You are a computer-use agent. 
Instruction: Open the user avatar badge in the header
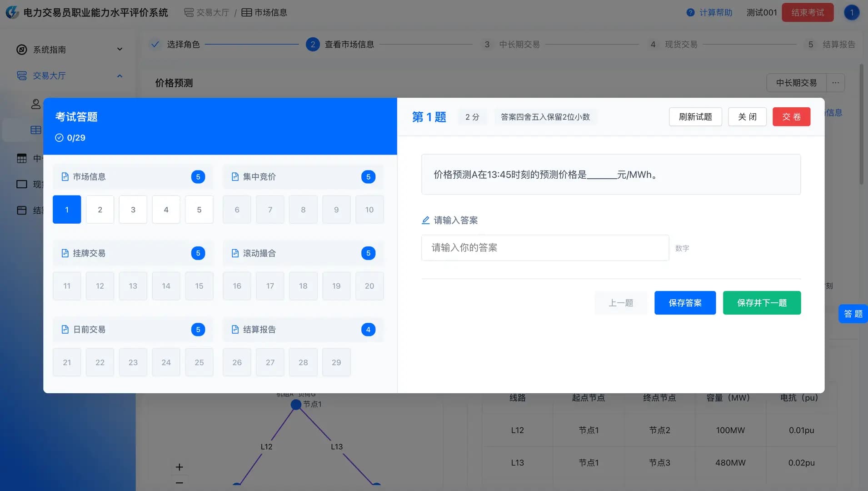pyautogui.click(x=852, y=13)
